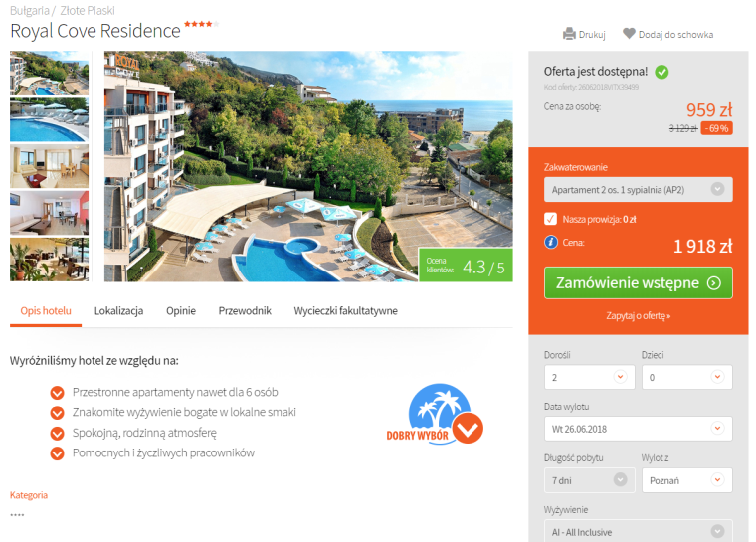
Task: Click the Złote Piaski breadcrumb link
Action: tap(88, 11)
